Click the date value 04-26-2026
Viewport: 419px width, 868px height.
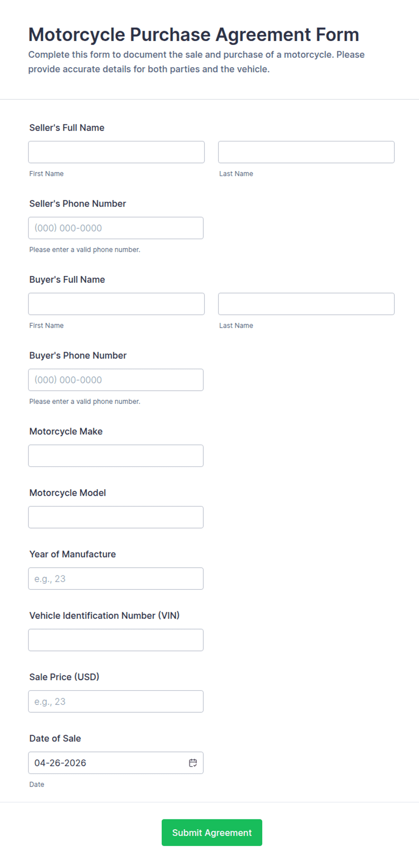[x=60, y=763]
